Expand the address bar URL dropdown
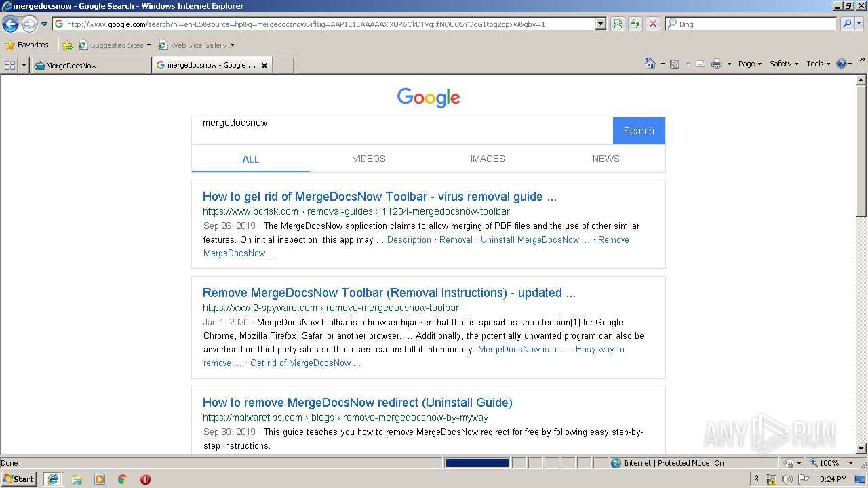This screenshot has height=488, width=868. coord(600,24)
